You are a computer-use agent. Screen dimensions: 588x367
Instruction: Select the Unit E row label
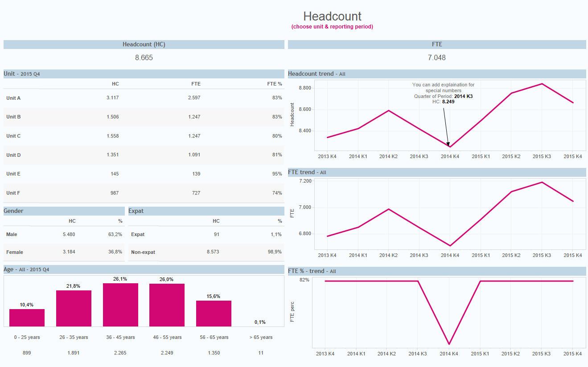click(x=13, y=174)
